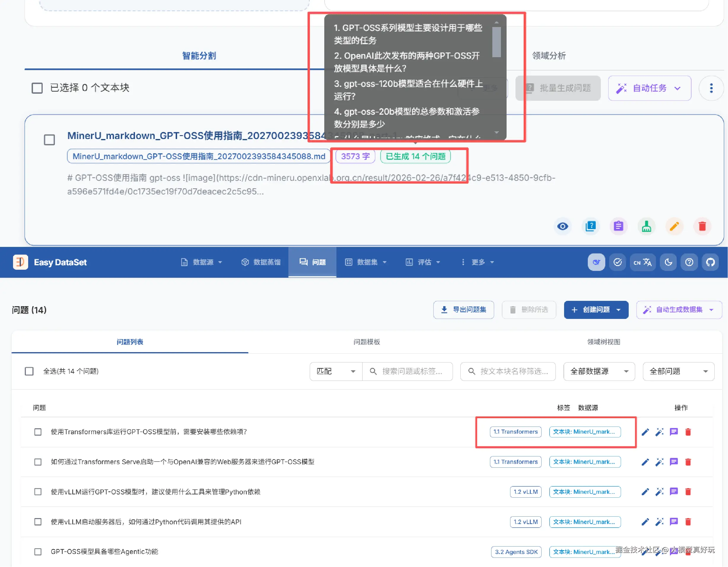Switch to the 问题模板 tab
The height and width of the screenshot is (567, 728).
(367, 342)
